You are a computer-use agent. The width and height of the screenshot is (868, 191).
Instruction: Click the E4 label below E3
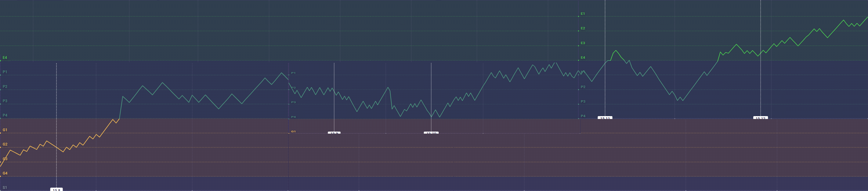pyautogui.click(x=583, y=58)
